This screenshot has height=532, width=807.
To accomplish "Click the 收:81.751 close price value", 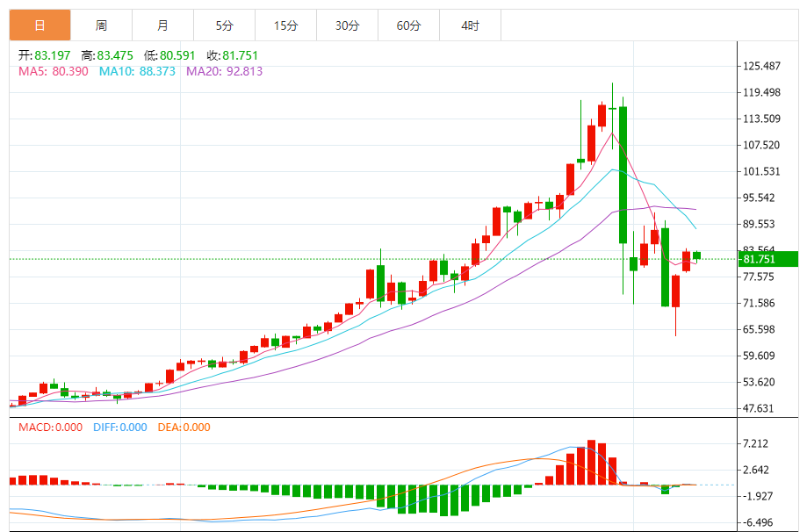I will coord(232,55).
